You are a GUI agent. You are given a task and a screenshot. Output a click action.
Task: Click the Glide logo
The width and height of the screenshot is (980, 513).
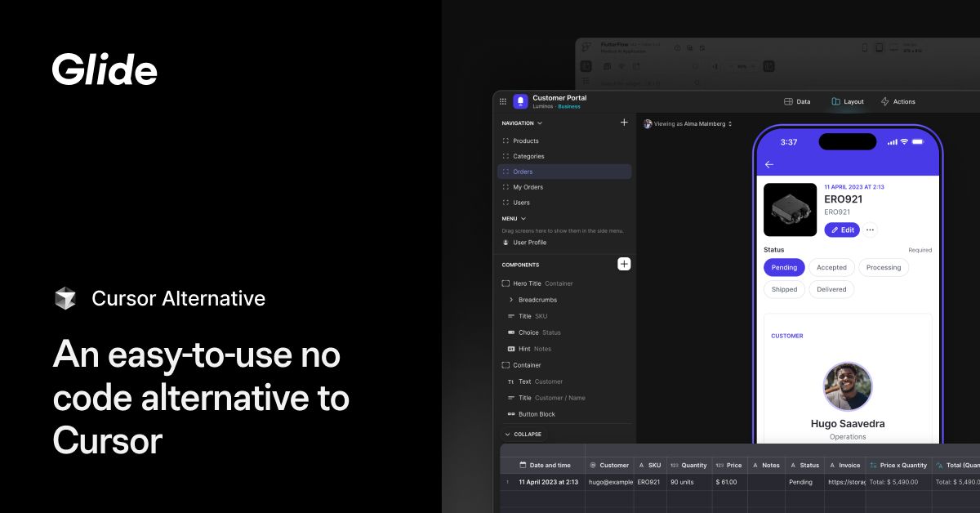pos(105,69)
